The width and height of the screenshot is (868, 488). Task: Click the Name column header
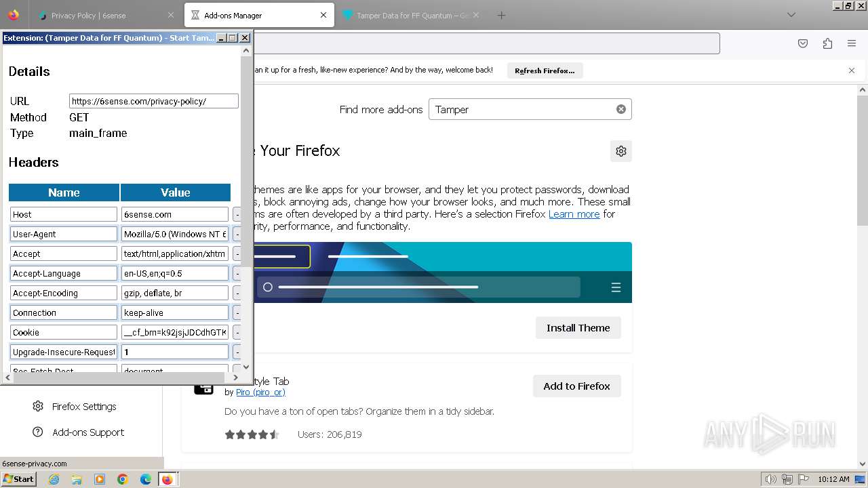click(x=64, y=192)
